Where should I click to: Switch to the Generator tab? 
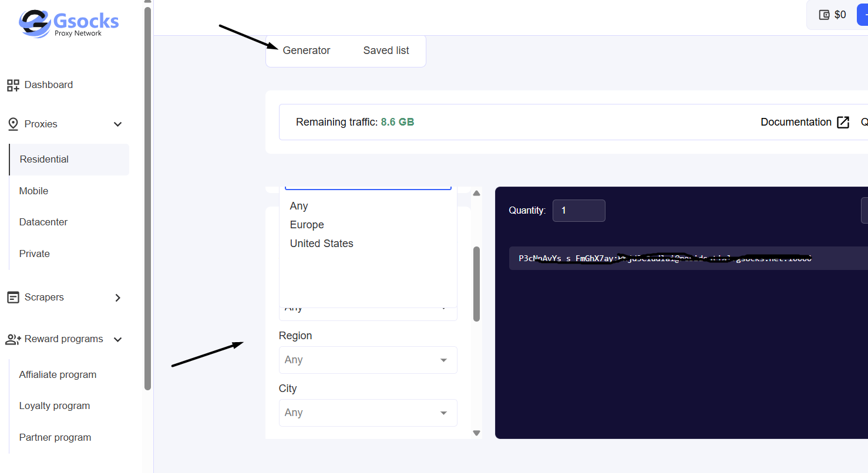(x=307, y=50)
